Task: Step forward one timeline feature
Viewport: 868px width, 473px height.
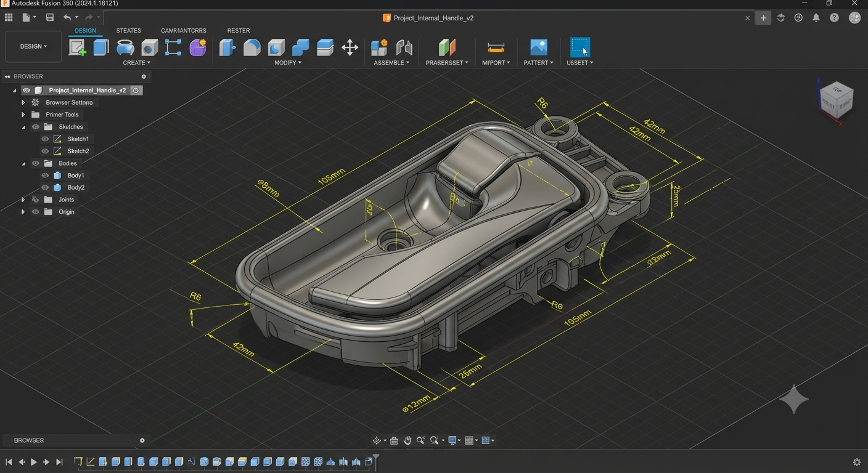Action: pyautogui.click(x=46, y=462)
